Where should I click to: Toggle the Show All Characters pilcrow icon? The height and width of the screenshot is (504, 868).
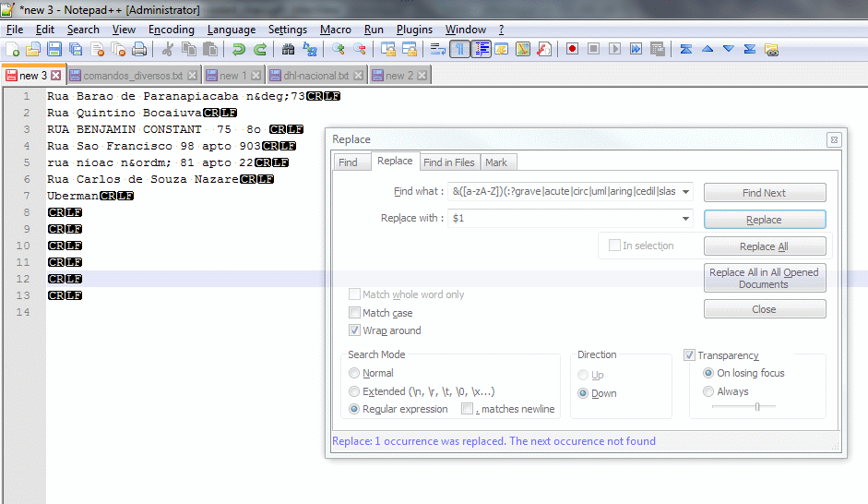click(x=459, y=49)
